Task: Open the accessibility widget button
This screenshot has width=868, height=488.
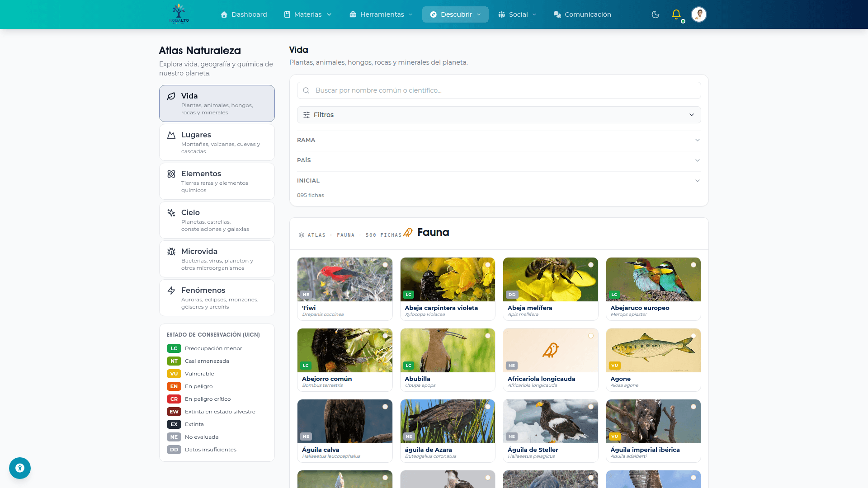Action: tap(20, 468)
